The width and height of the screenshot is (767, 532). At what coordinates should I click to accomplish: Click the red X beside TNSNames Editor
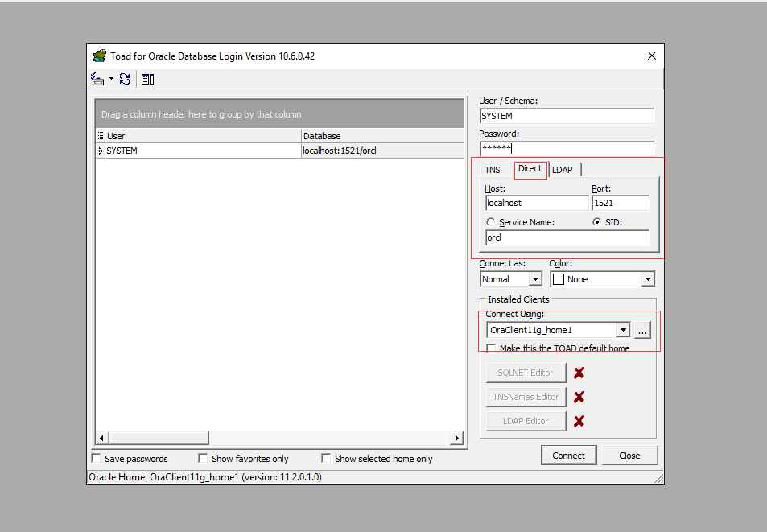click(x=579, y=397)
